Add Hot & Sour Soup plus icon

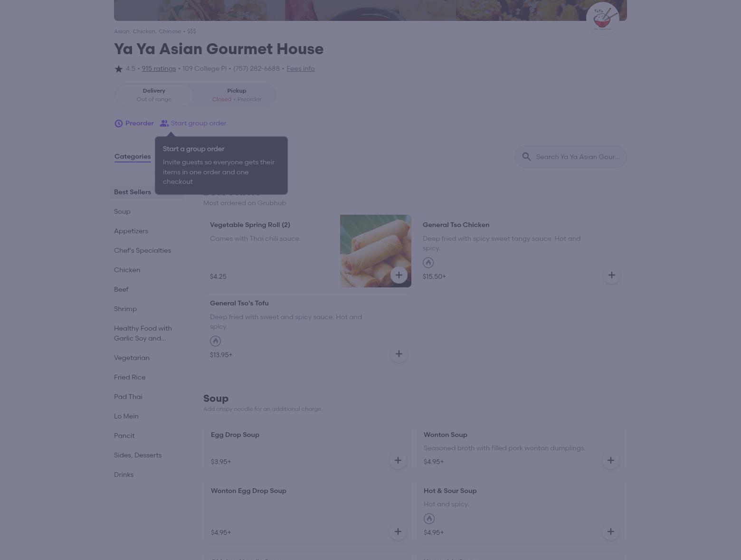pos(610,532)
